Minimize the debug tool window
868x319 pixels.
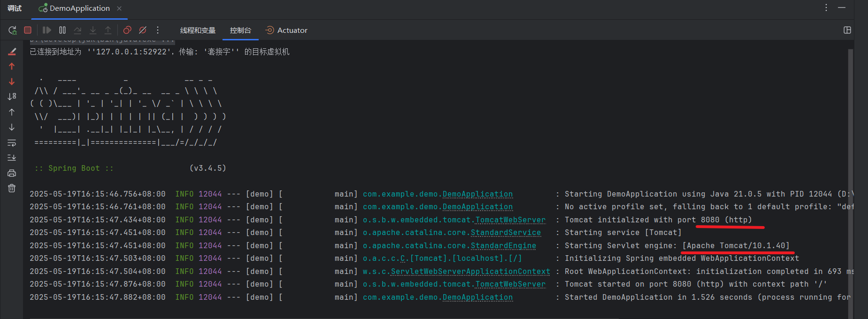click(842, 8)
